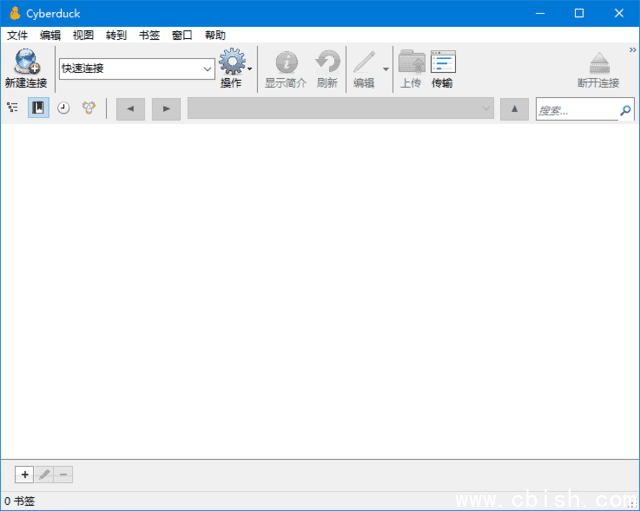Switch to the browser outline view
The height and width of the screenshot is (511, 640).
[12, 108]
